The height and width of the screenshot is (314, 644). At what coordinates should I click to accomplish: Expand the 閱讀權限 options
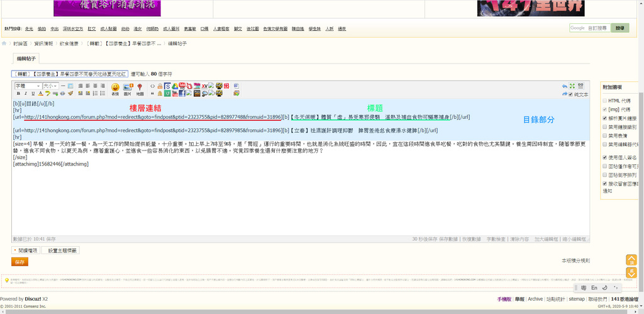(26, 250)
